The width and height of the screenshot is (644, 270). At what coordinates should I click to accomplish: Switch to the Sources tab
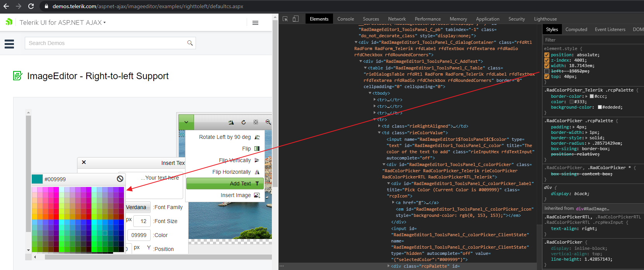click(371, 19)
